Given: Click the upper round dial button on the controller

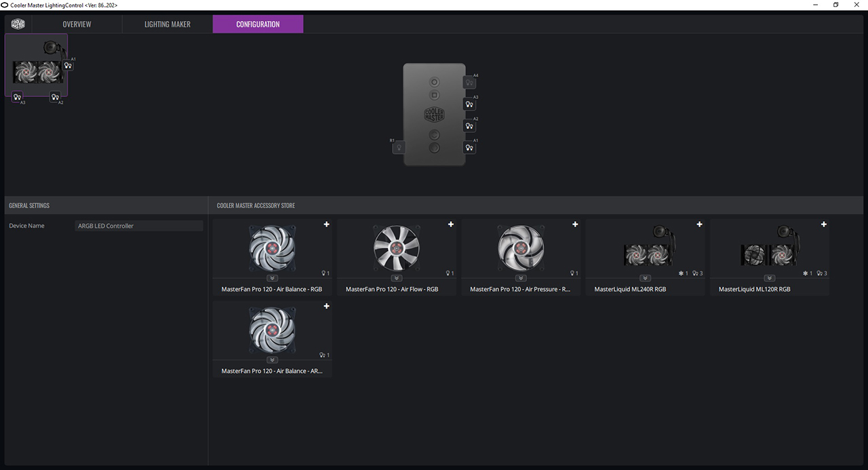Looking at the screenshot, I should pyautogui.click(x=435, y=135).
